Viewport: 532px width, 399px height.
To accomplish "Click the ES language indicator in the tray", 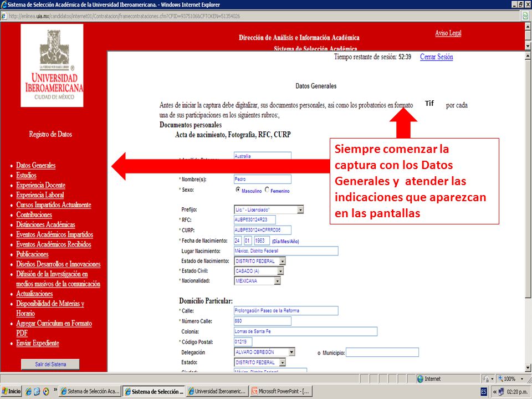I will point(484,392).
